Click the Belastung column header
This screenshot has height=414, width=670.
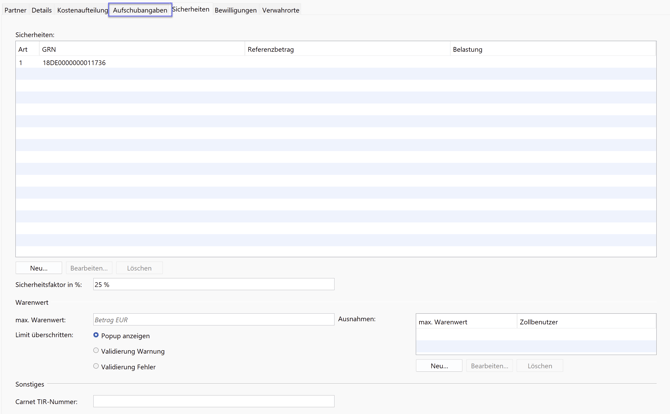pos(550,49)
